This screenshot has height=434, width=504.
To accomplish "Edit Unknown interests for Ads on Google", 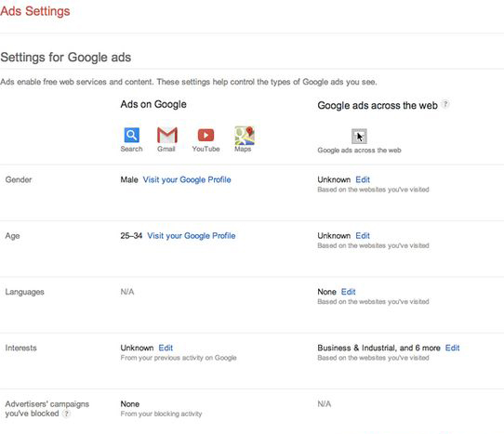I will click(x=166, y=348).
